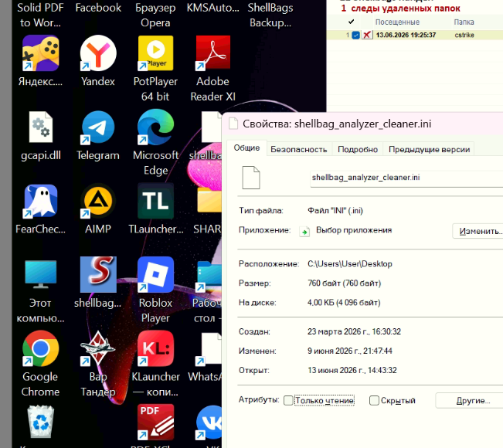503x448 pixels.
Task: Launch the Yandex browser shortcut
Action: click(98, 53)
